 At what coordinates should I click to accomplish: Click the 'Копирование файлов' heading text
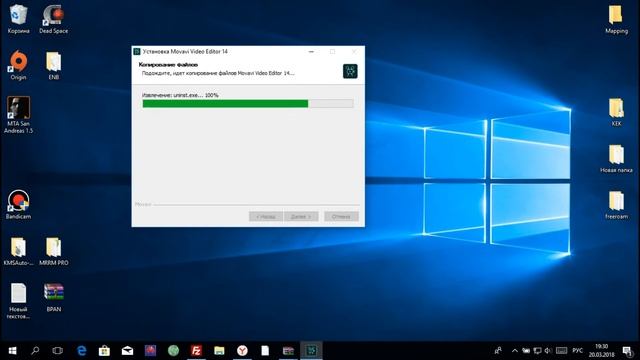point(168,64)
